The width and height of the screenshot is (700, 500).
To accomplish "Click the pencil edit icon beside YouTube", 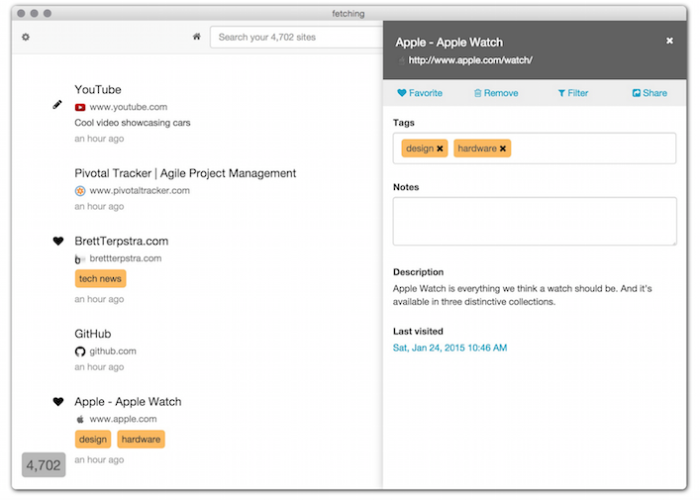I will [x=57, y=105].
